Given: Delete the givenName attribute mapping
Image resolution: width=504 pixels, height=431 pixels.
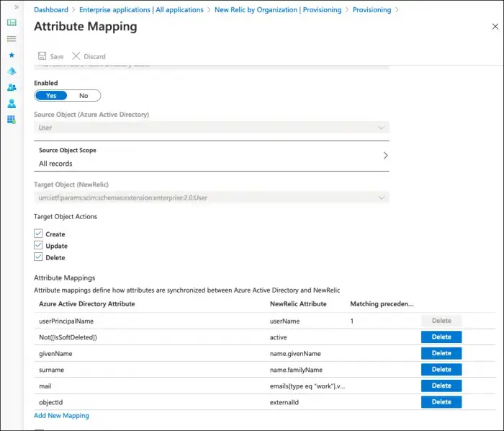Looking at the screenshot, I should point(441,353).
